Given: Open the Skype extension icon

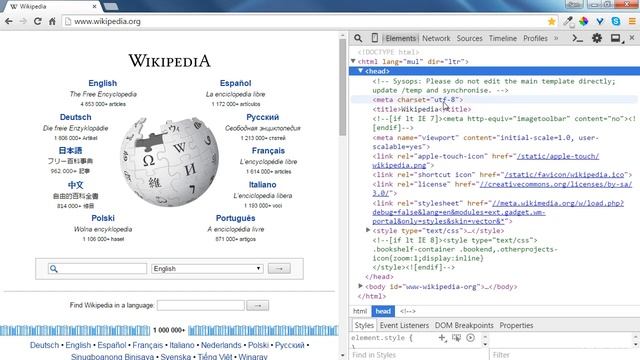Looking at the screenshot, I should click(616, 21).
